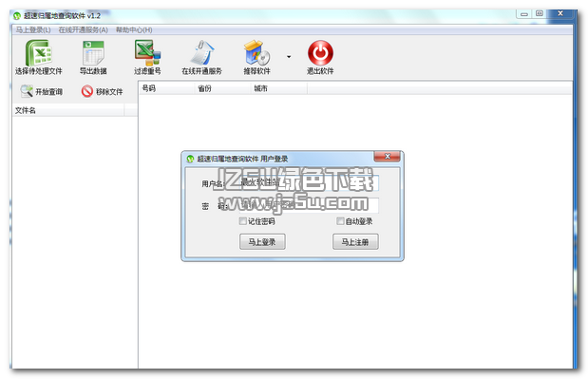Click the 马上注册 register button

355,242
